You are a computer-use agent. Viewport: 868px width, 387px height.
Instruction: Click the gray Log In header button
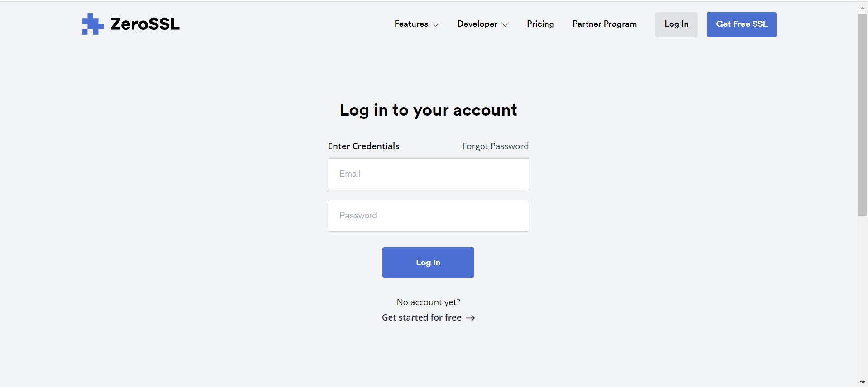(x=677, y=24)
